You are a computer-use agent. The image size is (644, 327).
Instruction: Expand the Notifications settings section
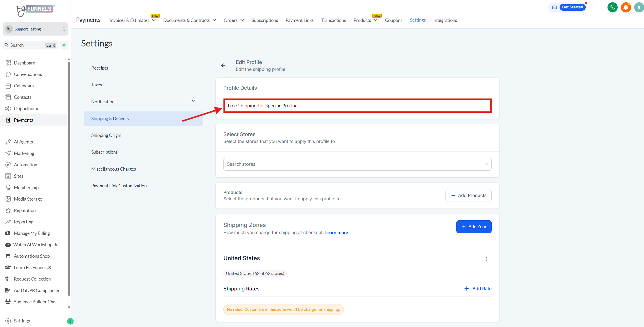coord(193,101)
